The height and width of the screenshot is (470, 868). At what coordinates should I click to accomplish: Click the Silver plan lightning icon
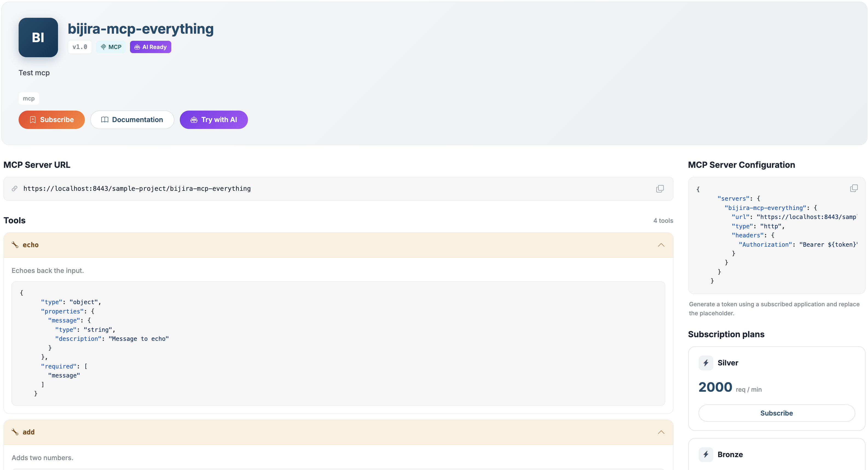[705, 363]
